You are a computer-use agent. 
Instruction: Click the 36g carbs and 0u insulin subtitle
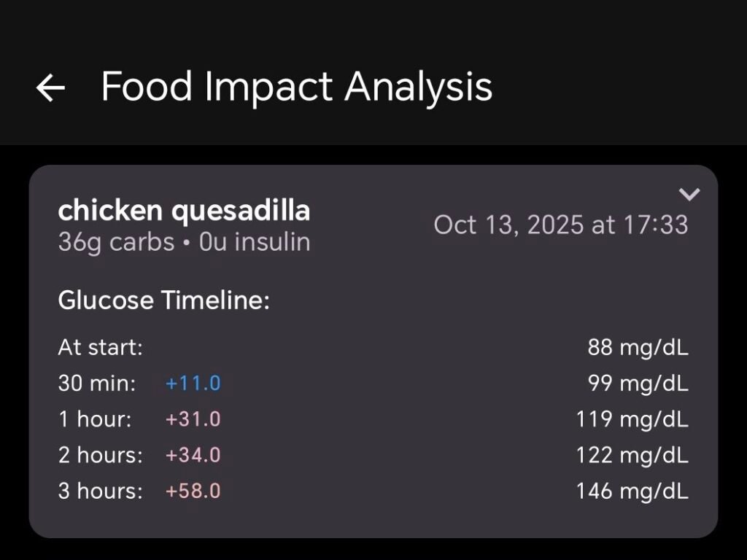point(184,242)
